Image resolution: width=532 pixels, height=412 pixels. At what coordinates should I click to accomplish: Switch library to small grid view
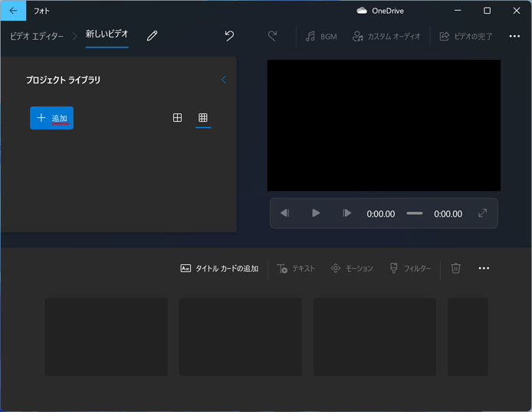203,118
